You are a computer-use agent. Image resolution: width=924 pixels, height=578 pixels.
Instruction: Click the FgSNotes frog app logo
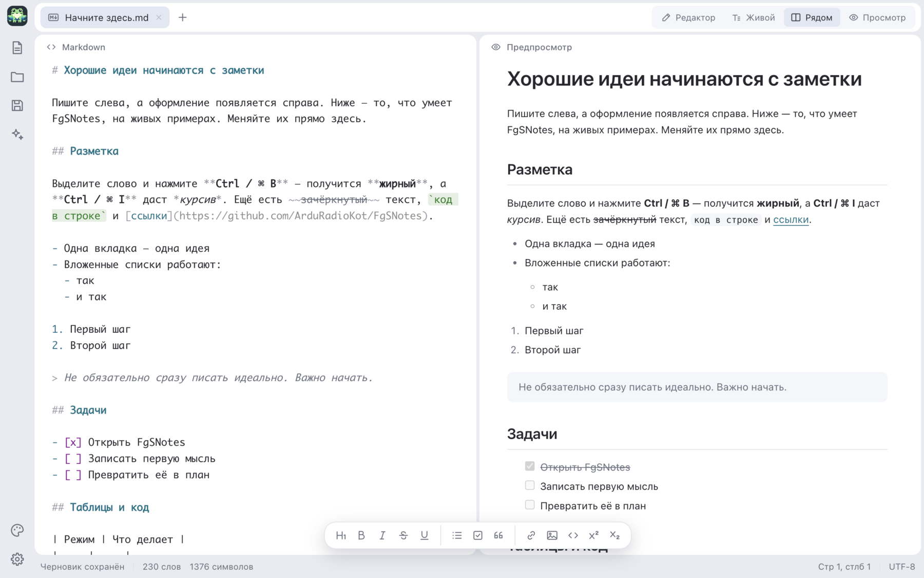click(x=17, y=16)
